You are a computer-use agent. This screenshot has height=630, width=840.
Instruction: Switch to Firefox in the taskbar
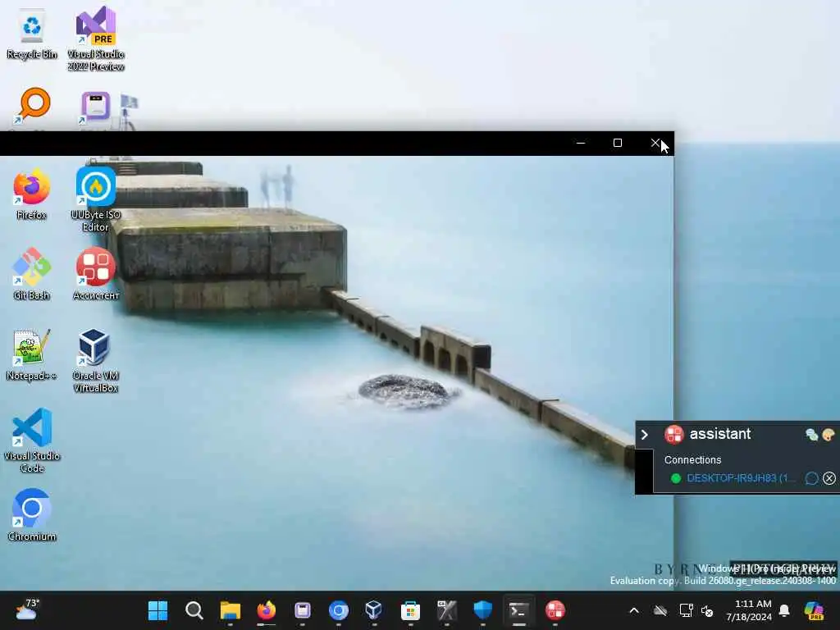(x=267, y=610)
